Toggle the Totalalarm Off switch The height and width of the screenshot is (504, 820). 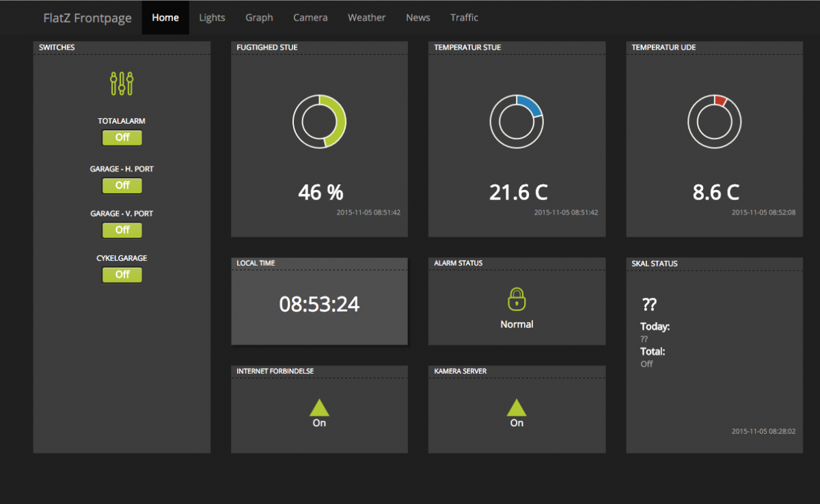(x=122, y=137)
